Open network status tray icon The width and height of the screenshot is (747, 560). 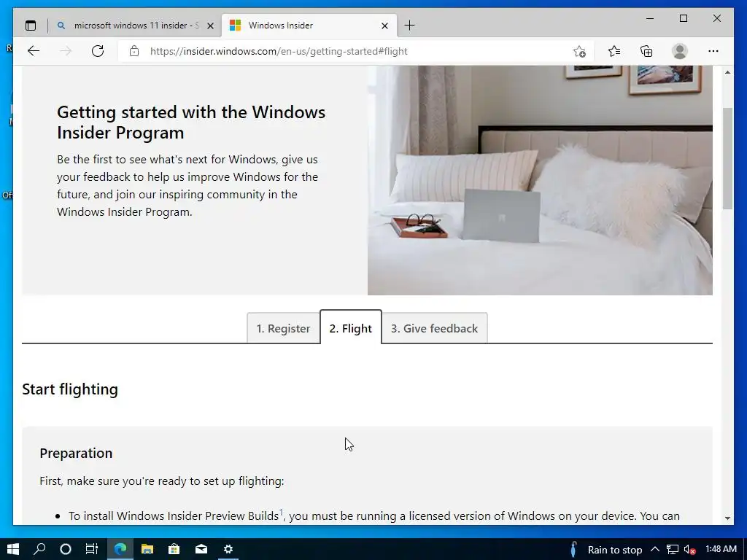(x=672, y=550)
